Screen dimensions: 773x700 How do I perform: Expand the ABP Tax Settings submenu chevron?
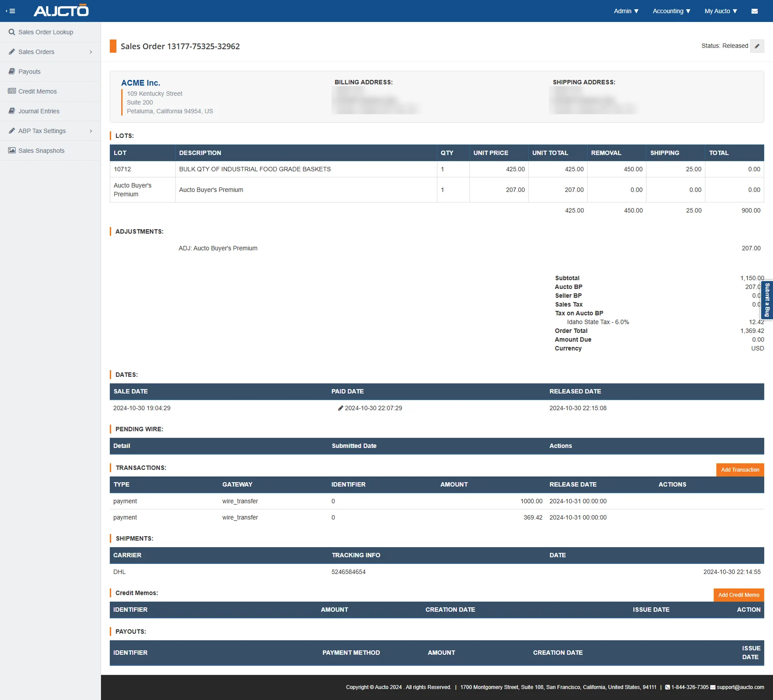click(x=91, y=131)
